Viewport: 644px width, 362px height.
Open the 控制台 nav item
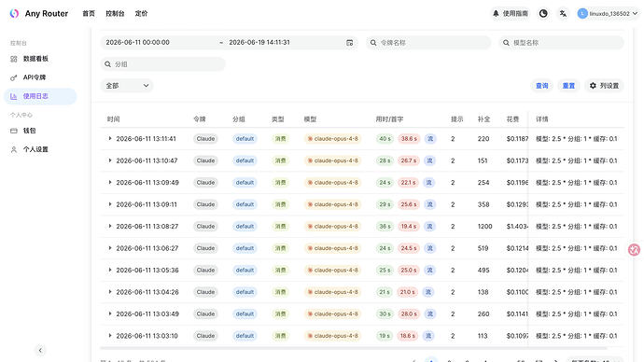click(x=115, y=14)
